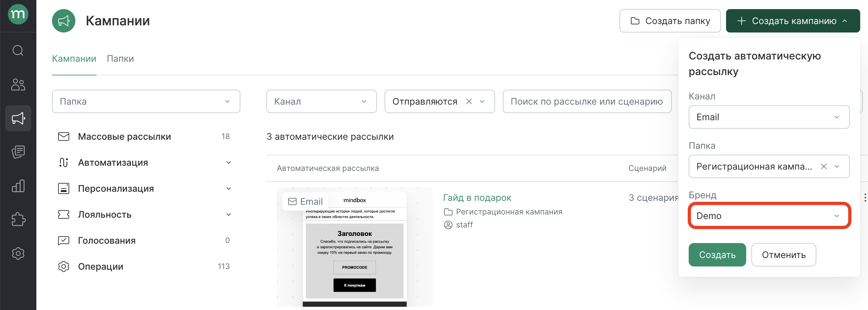Open the Бренд Demo dropdown

click(769, 216)
